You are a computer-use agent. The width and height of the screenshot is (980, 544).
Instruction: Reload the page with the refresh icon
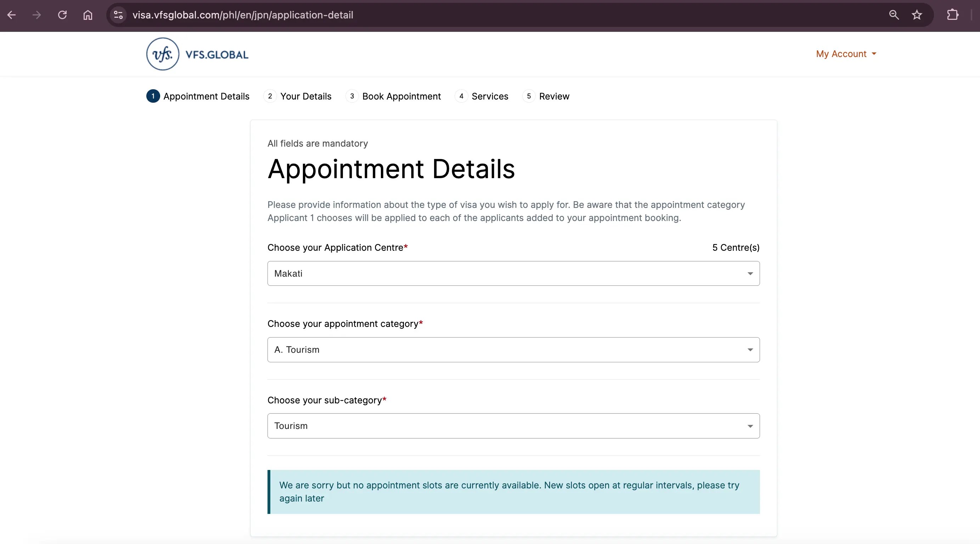pos(62,15)
